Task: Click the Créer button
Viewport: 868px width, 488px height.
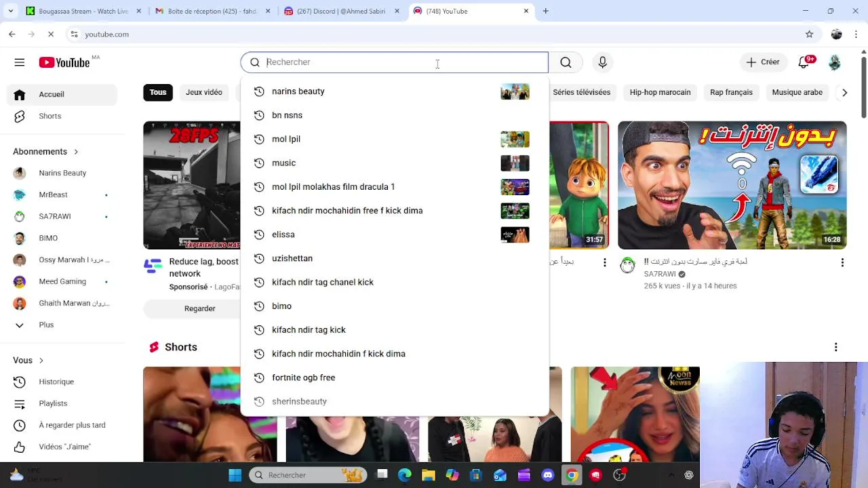Action: (763, 62)
